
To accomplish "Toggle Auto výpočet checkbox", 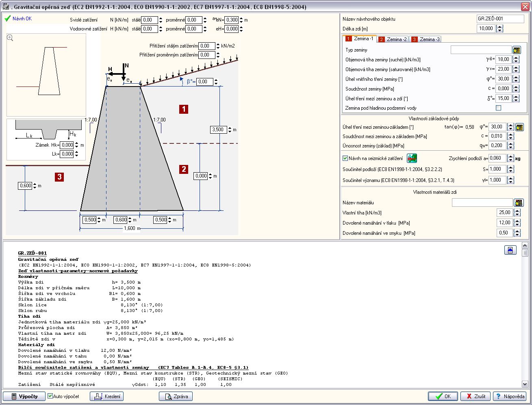I will [x=50, y=396].
